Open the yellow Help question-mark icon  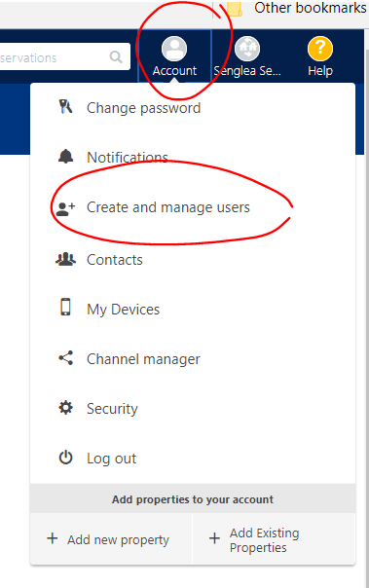(x=320, y=49)
